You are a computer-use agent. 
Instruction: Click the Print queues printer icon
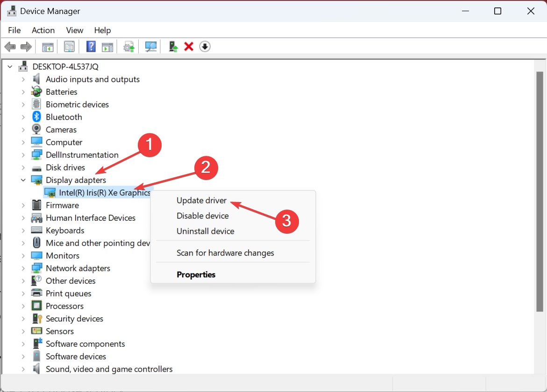(x=36, y=293)
